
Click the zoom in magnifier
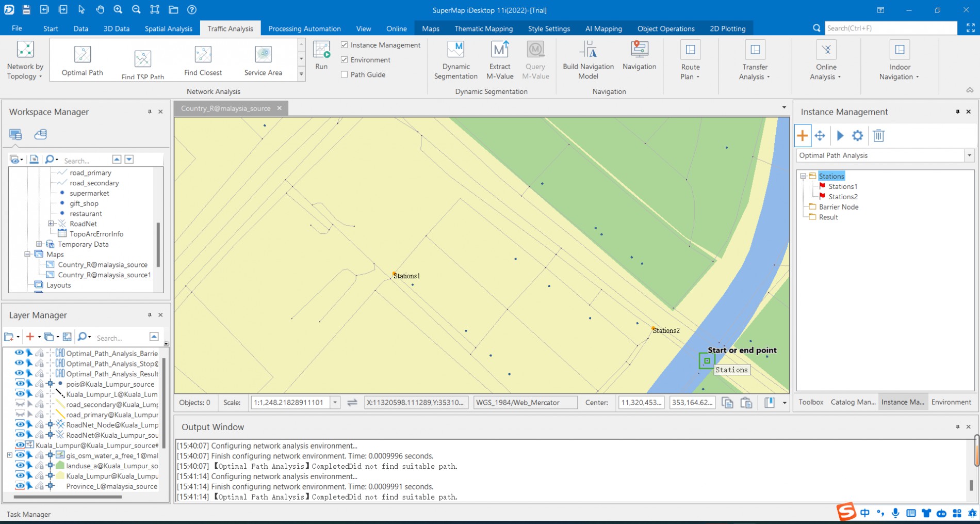click(118, 10)
